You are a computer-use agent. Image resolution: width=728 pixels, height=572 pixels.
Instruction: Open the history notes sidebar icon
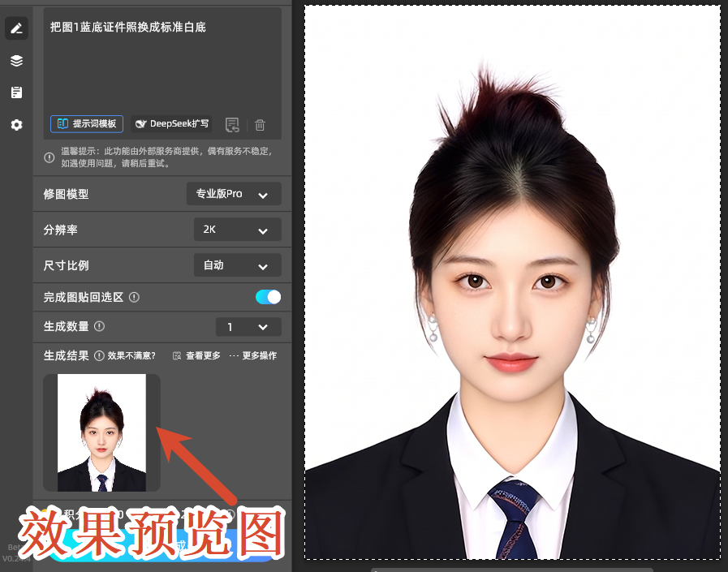(x=16, y=92)
